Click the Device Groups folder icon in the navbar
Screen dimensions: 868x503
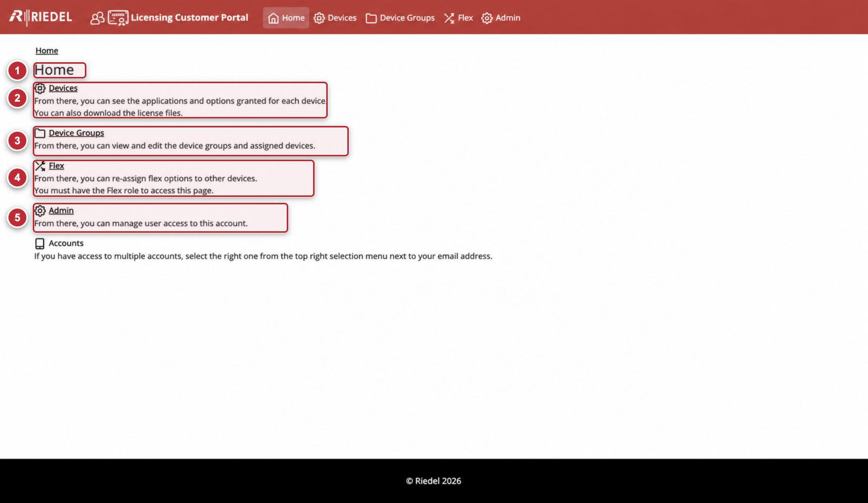pyautogui.click(x=371, y=18)
